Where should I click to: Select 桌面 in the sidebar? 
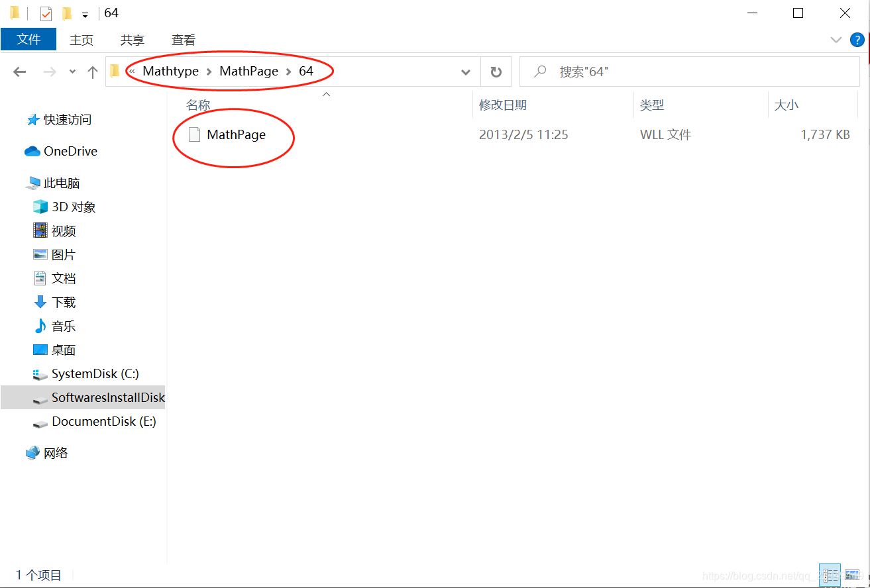click(62, 350)
